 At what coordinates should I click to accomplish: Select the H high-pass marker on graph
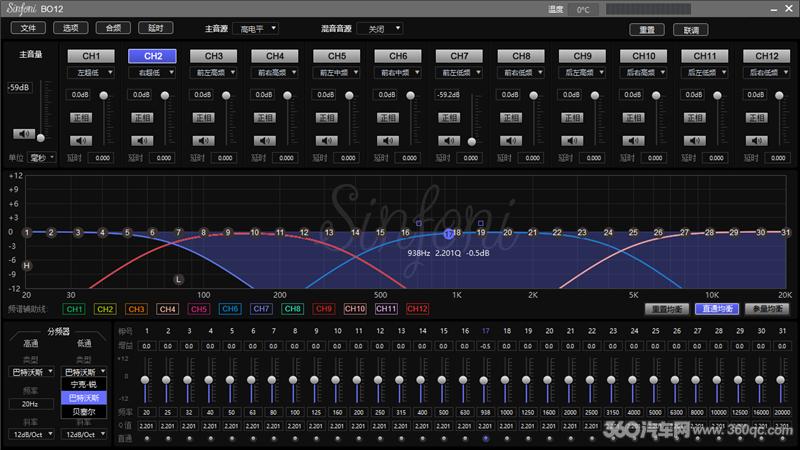tap(27, 265)
